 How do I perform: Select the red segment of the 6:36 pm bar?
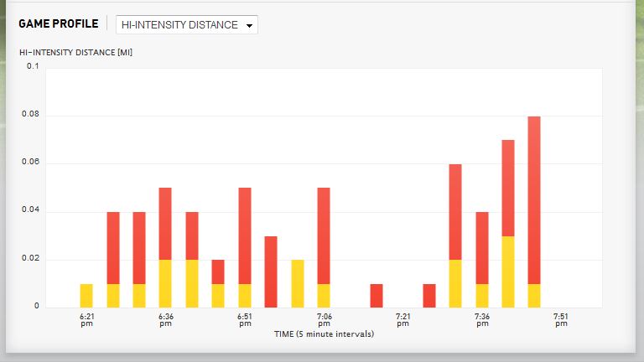tap(165, 223)
